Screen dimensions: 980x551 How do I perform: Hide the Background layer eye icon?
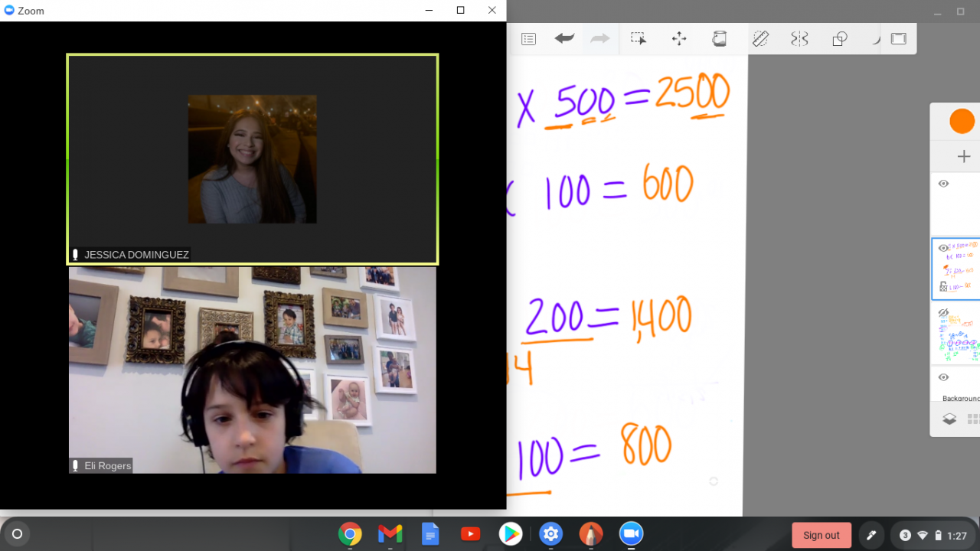pyautogui.click(x=943, y=377)
